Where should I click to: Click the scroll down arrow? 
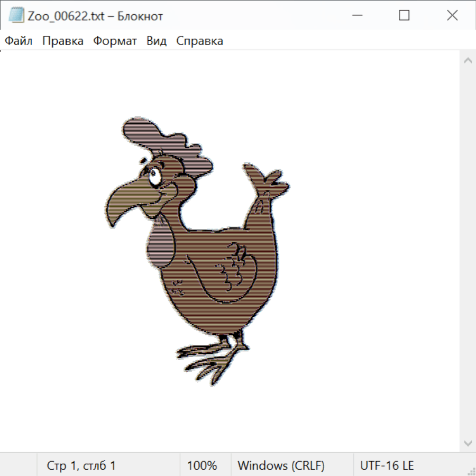pos(468,443)
